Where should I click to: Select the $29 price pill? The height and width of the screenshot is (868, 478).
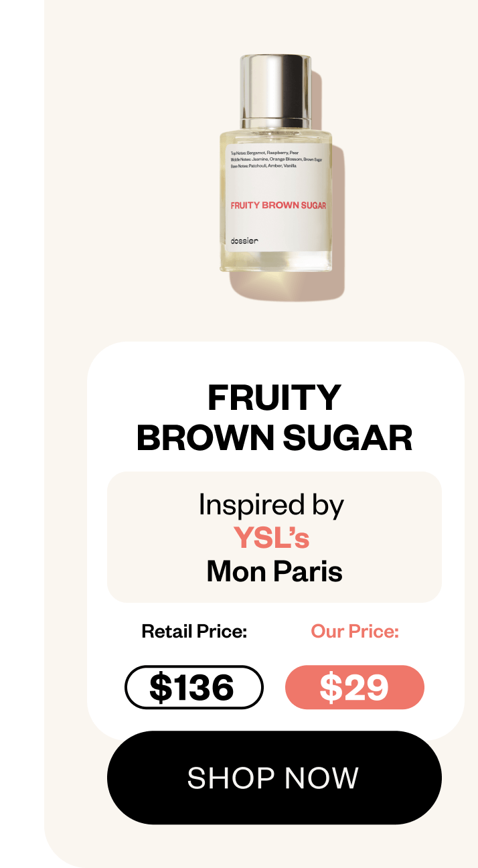pos(354,687)
